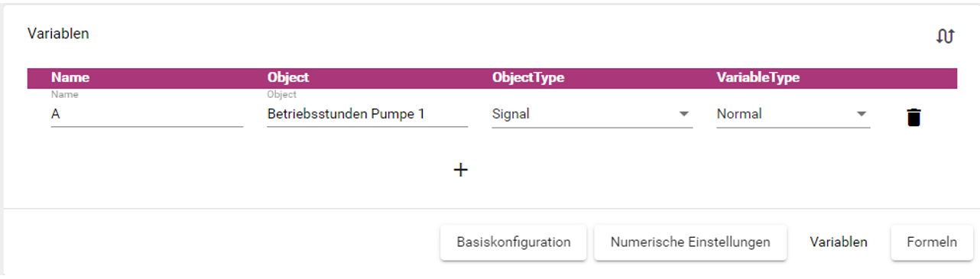Image resolution: width=980 pixels, height=279 pixels.
Task: Click the small Object label above Betriebsstunden
Action: [282, 95]
